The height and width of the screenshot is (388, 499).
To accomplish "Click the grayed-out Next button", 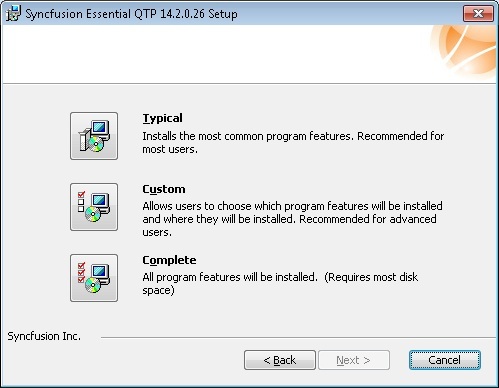I will (x=354, y=360).
